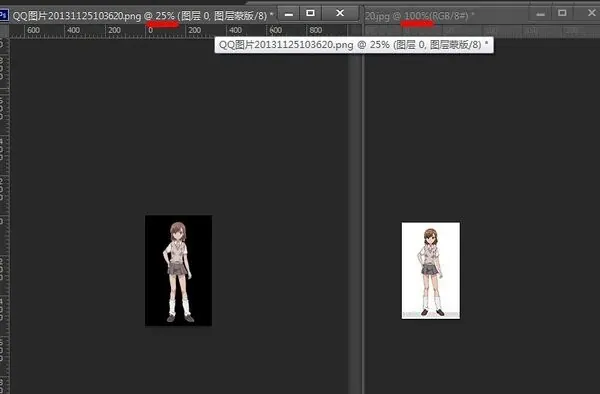Click the horizontal ruler of the left document

pyautogui.click(x=179, y=31)
